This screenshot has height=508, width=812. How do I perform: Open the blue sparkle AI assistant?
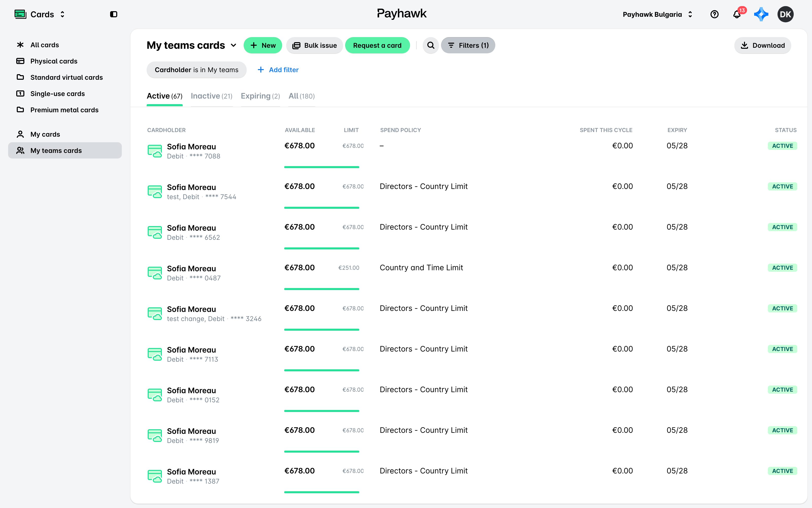(x=761, y=14)
